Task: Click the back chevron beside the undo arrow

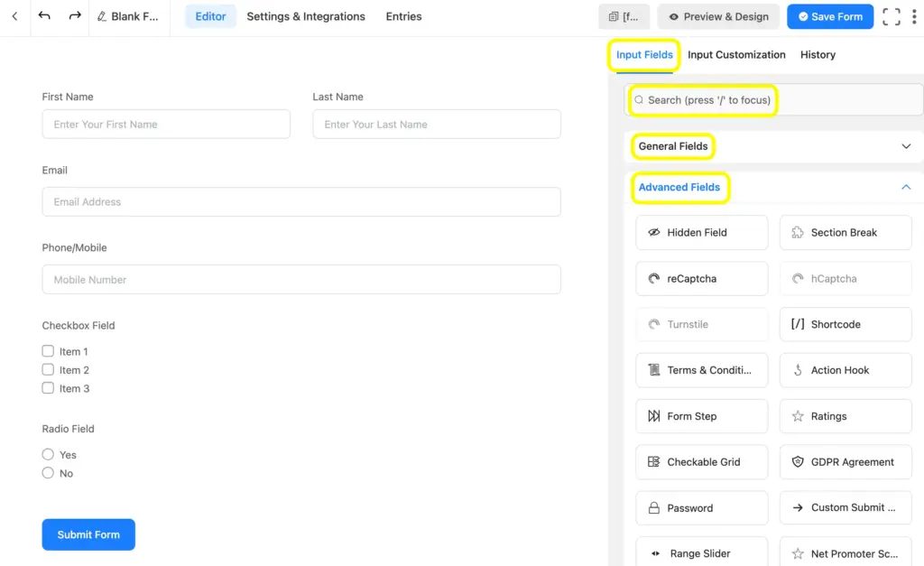Action: coord(15,16)
